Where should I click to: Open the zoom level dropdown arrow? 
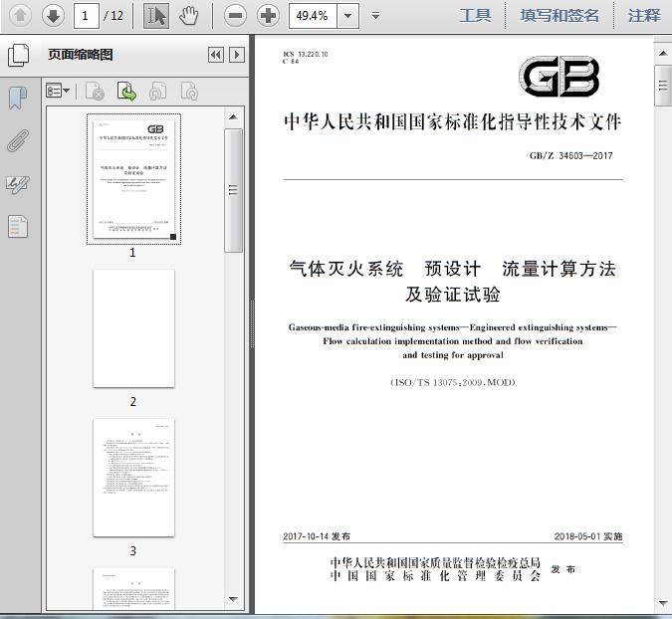click(348, 16)
